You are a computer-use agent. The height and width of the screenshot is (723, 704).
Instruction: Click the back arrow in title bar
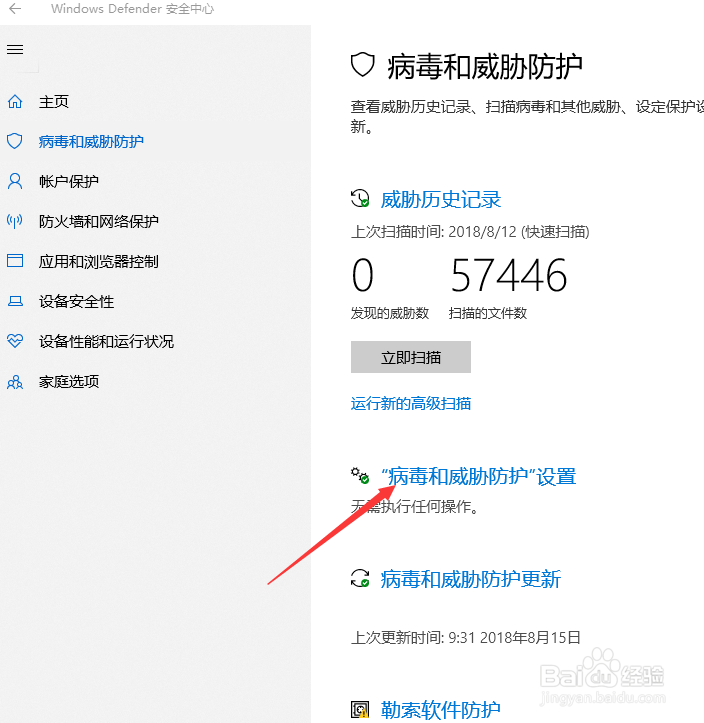(15, 9)
